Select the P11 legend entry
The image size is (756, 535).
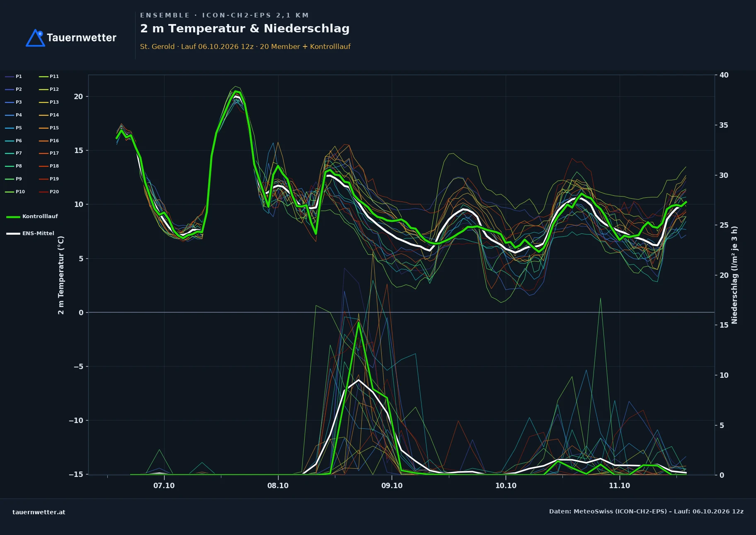[49, 76]
